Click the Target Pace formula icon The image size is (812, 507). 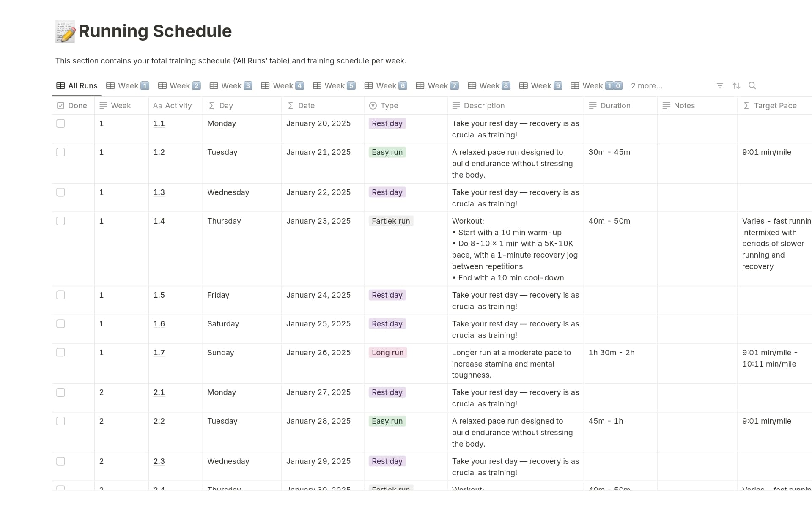[746, 106]
